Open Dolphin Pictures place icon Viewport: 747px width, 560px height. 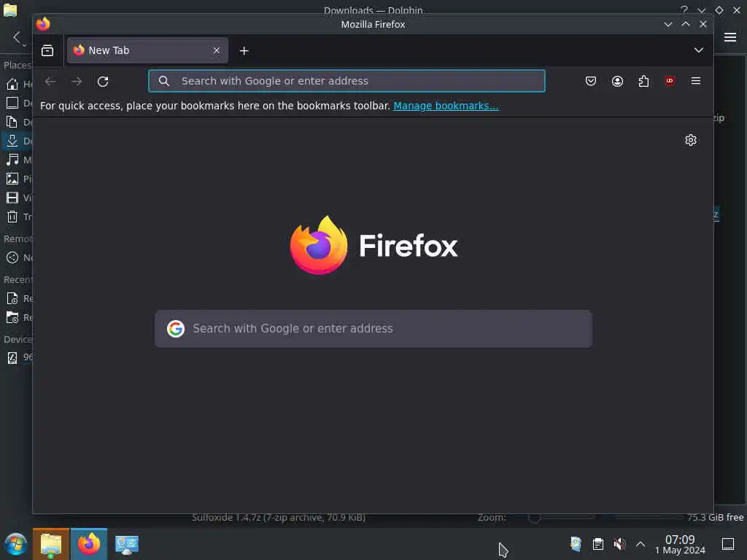tap(12, 179)
